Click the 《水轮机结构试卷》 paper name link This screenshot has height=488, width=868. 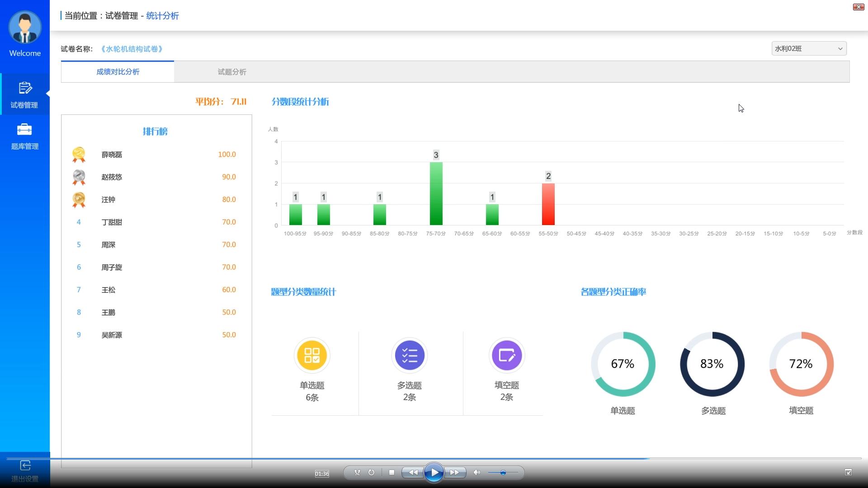click(x=132, y=49)
